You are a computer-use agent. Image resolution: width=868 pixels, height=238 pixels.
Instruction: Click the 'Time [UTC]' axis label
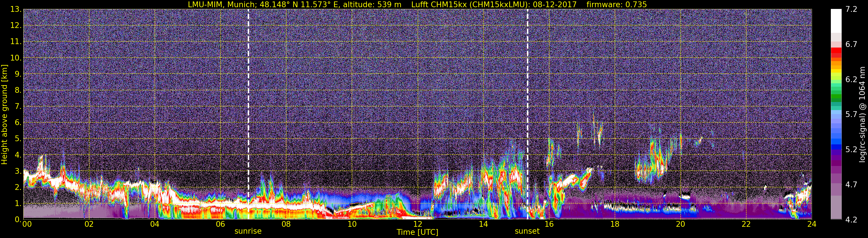[417, 232]
